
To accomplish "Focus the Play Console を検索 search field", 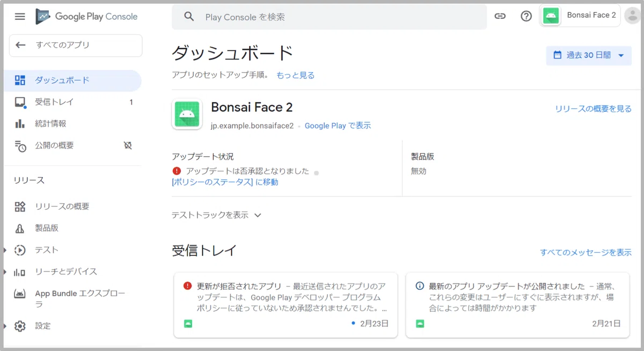I will pyautogui.click(x=329, y=17).
